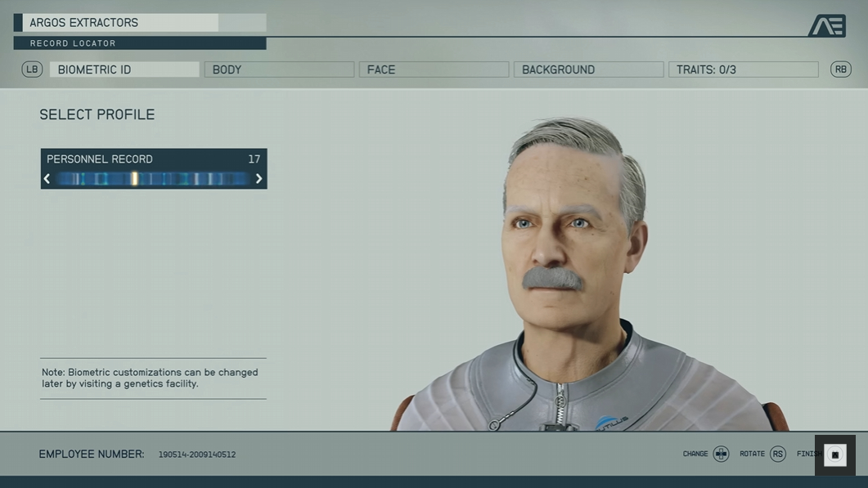Click the RB next-tab bumper icon
Viewport: 868px width, 488px height.
pos(840,69)
